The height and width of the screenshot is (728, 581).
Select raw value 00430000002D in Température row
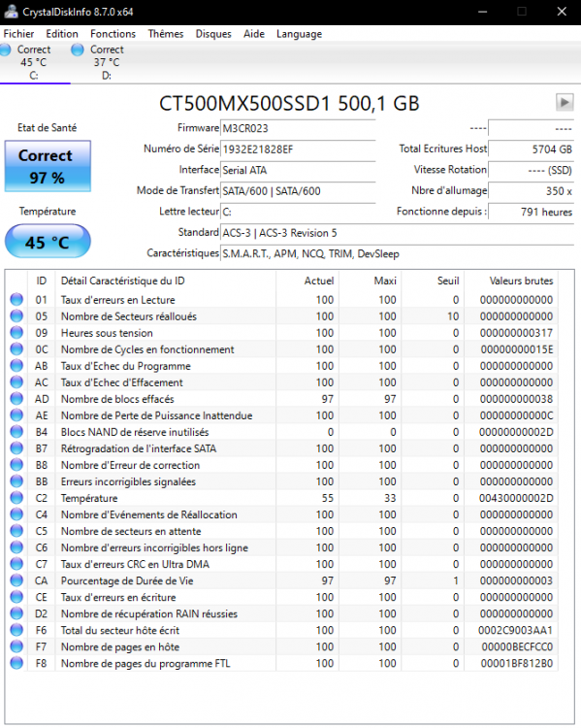click(x=516, y=498)
